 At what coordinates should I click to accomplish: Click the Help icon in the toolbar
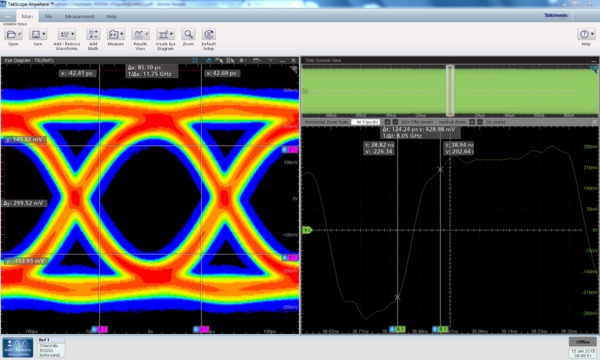click(x=584, y=34)
